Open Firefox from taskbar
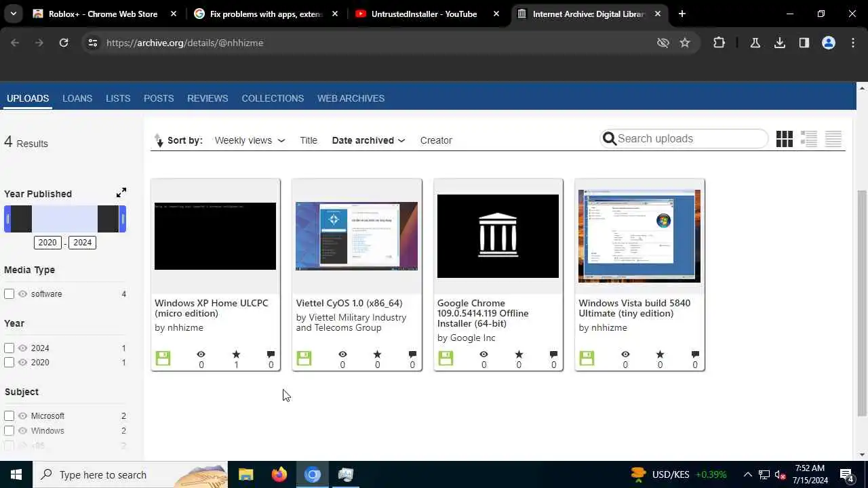Image resolution: width=868 pixels, height=488 pixels. [x=279, y=474]
